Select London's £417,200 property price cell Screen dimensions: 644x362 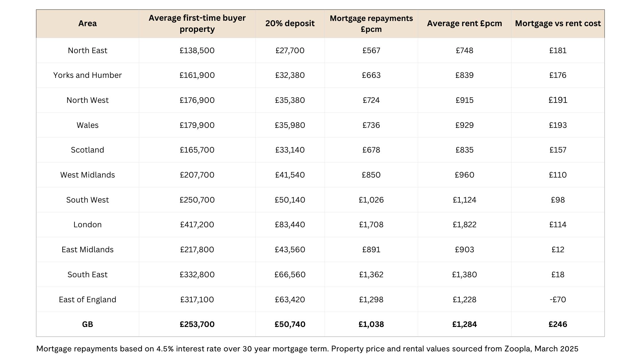(x=197, y=225)
